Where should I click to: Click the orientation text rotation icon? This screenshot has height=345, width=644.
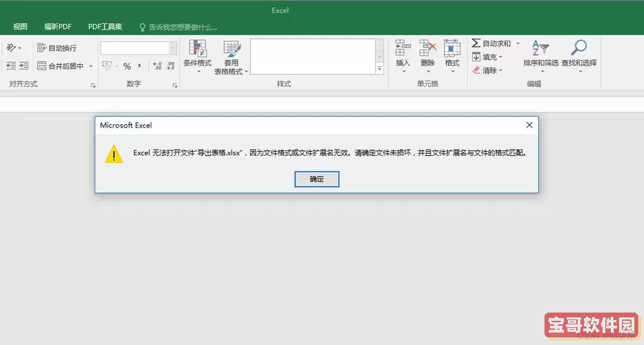12,48
